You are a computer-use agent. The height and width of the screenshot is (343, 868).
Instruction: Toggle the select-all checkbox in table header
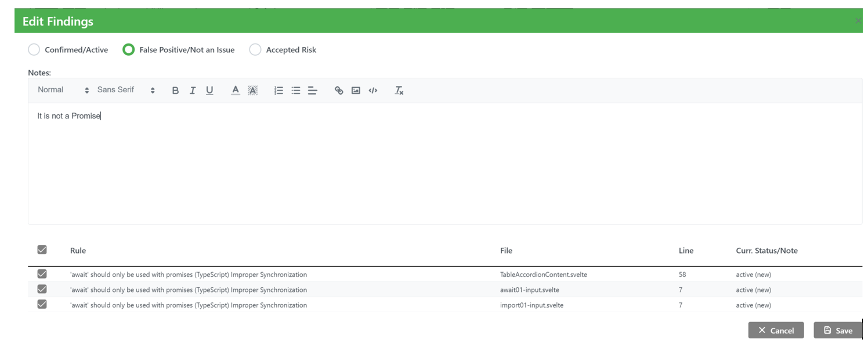(x=42, y=250)
